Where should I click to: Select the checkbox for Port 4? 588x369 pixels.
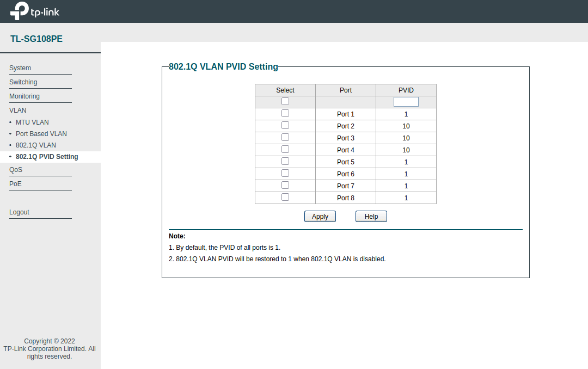pos(285,149)
